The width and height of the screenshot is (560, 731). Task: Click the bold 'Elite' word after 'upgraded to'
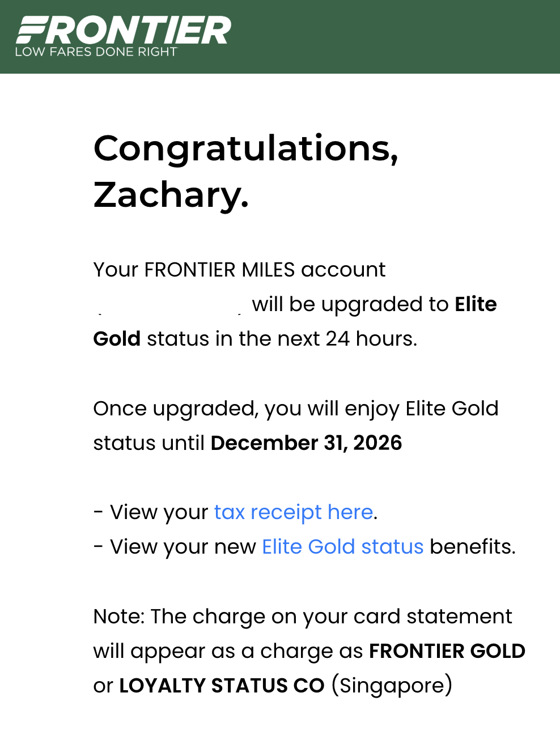point(476,304)
